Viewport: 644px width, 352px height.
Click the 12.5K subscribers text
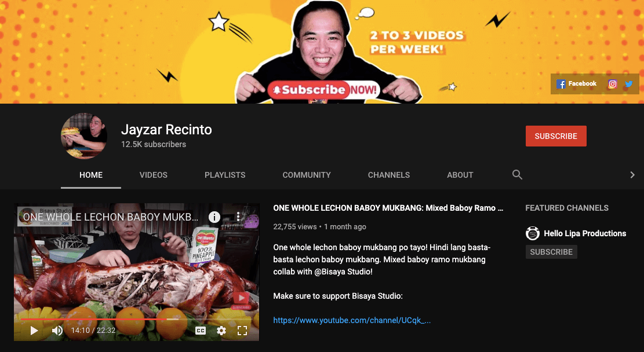click(153, 144)
